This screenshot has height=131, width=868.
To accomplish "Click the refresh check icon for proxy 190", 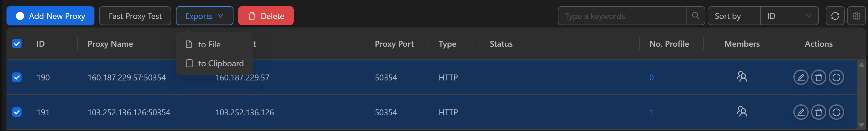I will 836,77.
